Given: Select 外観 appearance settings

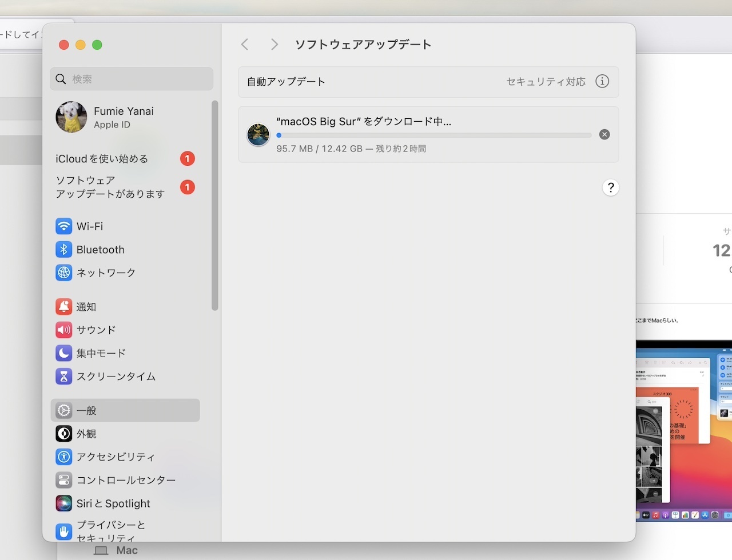Looking at the screenshot, I should click(86, 434).
